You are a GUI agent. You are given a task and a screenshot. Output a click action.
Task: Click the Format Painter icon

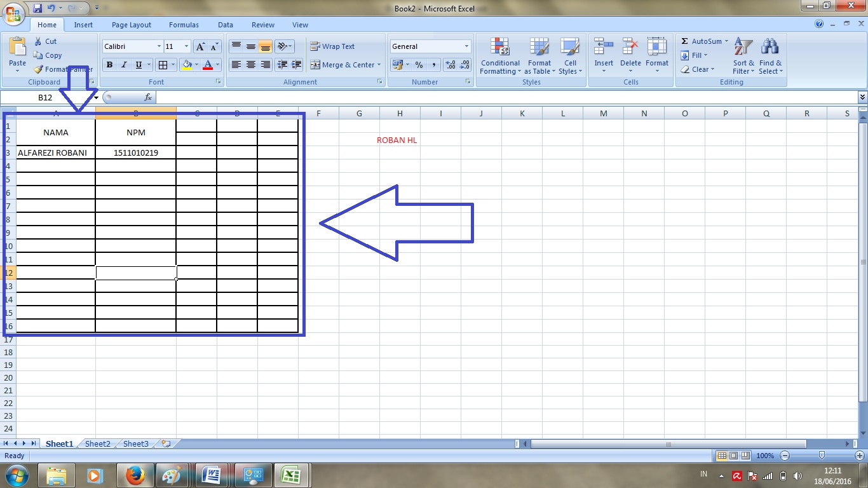pyautogui.click(x=37, y=69)
